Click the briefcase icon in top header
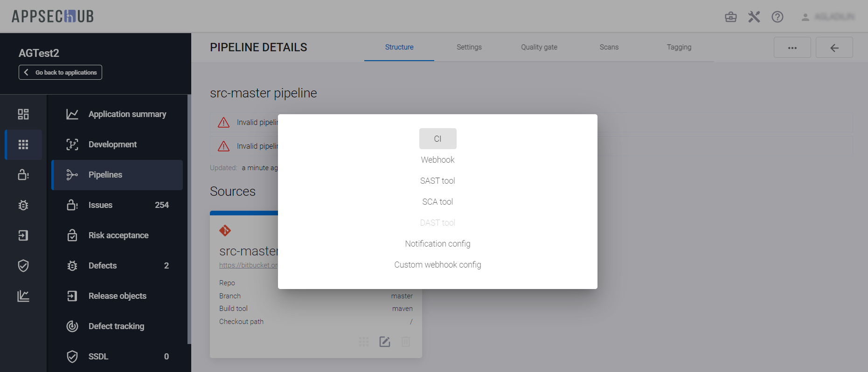The width and height of the screenshot is (868, 372). point(730,17)
